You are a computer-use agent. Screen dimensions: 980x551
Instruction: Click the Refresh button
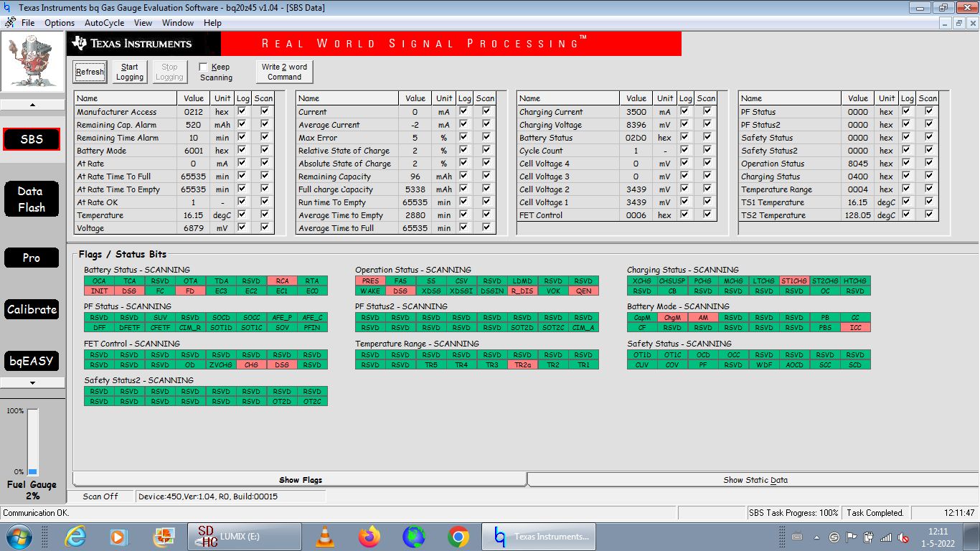point(90,72)
